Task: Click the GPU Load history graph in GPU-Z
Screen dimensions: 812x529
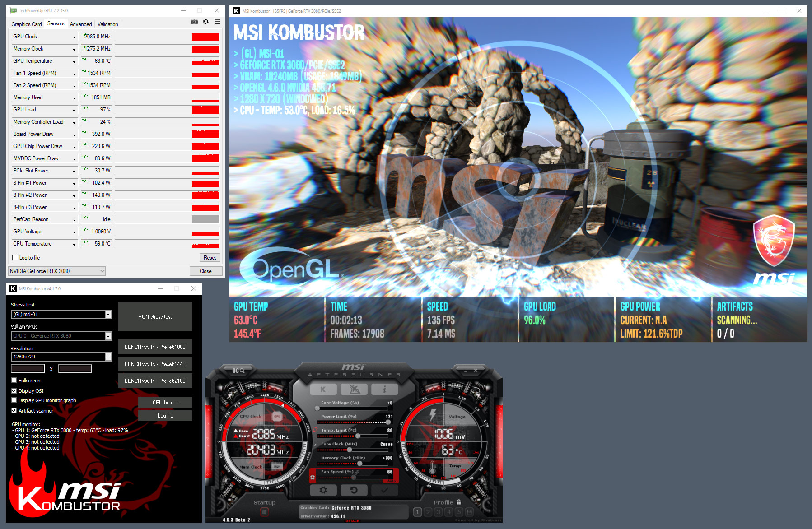Action: (168, 110)
